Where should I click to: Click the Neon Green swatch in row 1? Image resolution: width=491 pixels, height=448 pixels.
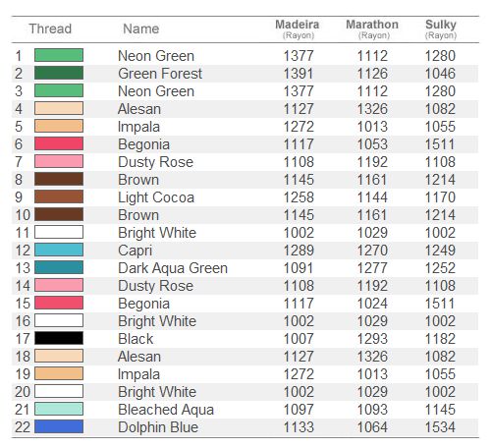point(59,55)
